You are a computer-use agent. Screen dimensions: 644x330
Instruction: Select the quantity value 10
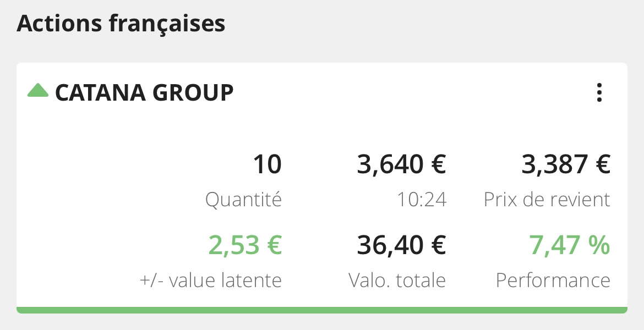[x=267, y=164]
